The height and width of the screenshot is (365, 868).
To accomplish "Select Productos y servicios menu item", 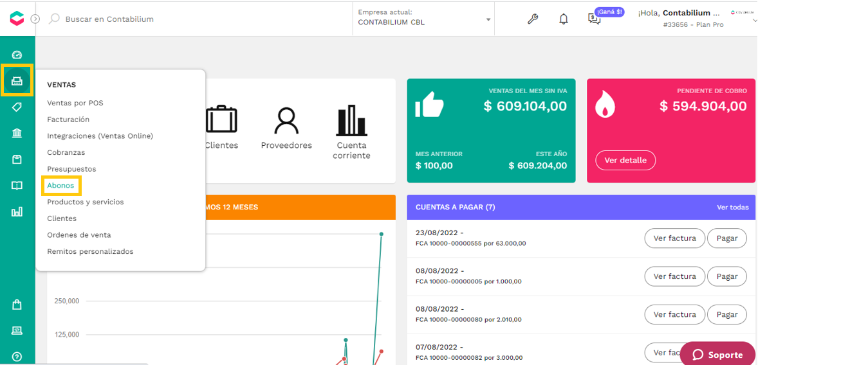I will coord(85,202).
